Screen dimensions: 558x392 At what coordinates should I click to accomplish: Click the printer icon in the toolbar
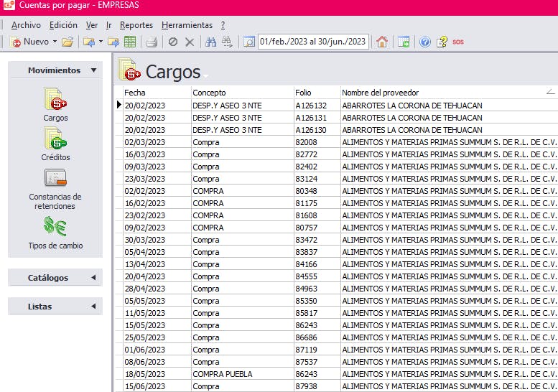(152, 42)
